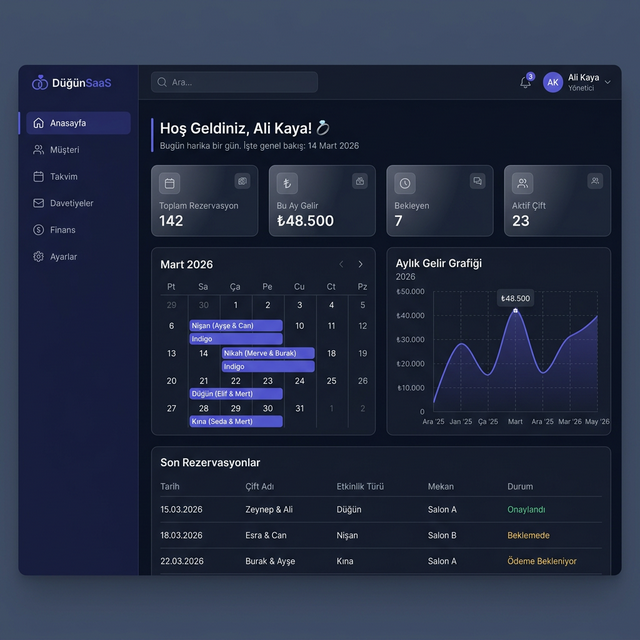
Task: Select day 31 in the calendar
Action: [300, 408]
